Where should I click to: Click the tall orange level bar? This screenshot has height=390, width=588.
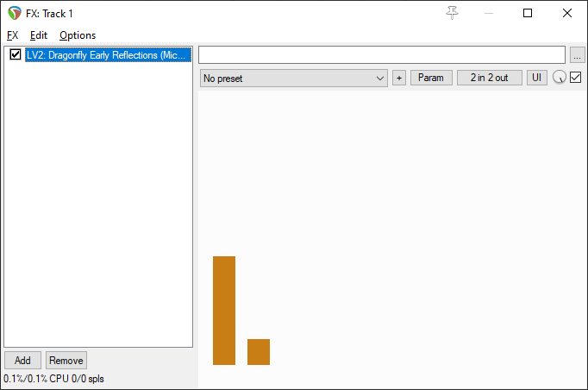(224, 311)
